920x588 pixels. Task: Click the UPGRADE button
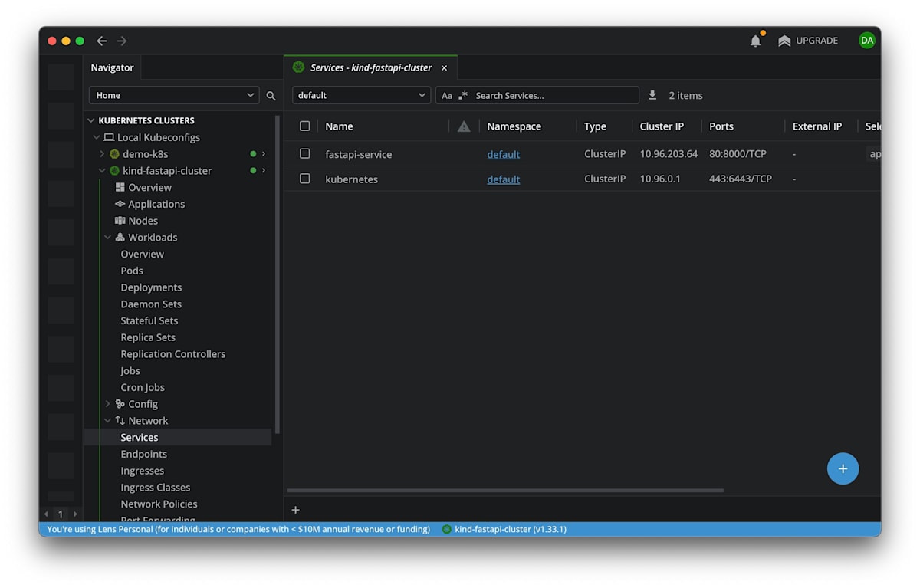(807, 41)
